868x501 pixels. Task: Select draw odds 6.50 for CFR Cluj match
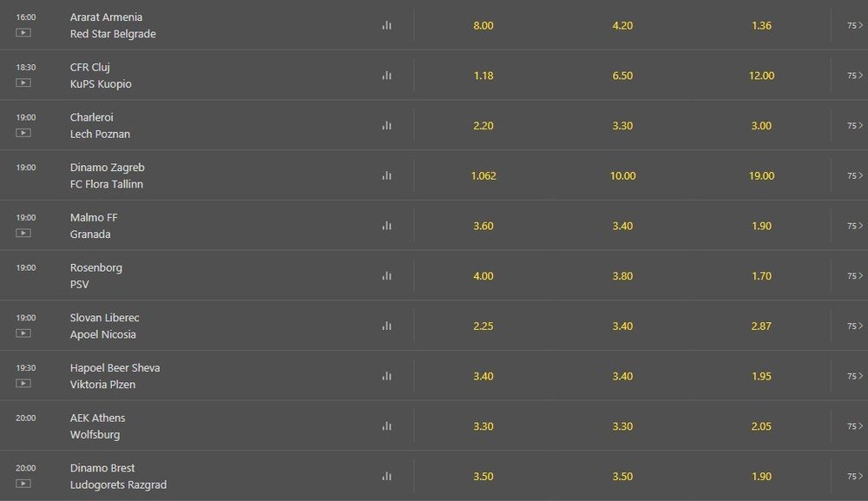pyautogui.click(x=622, y=76)
